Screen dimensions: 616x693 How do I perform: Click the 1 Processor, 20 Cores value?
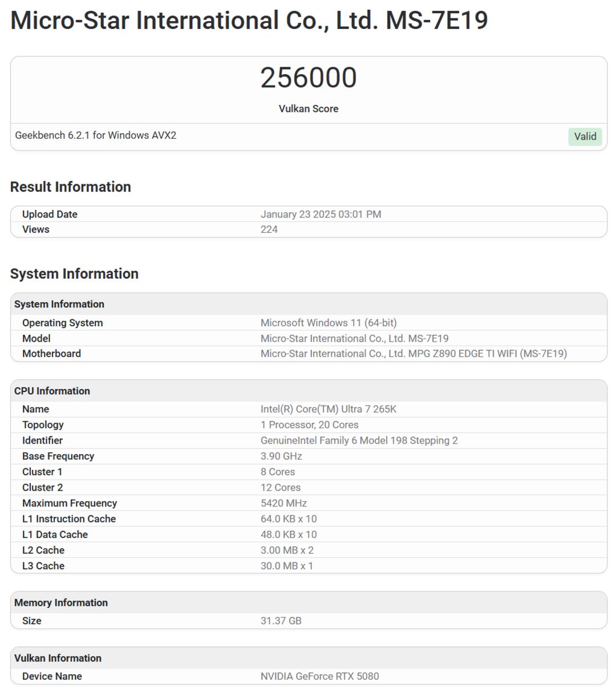coord(310,424)
